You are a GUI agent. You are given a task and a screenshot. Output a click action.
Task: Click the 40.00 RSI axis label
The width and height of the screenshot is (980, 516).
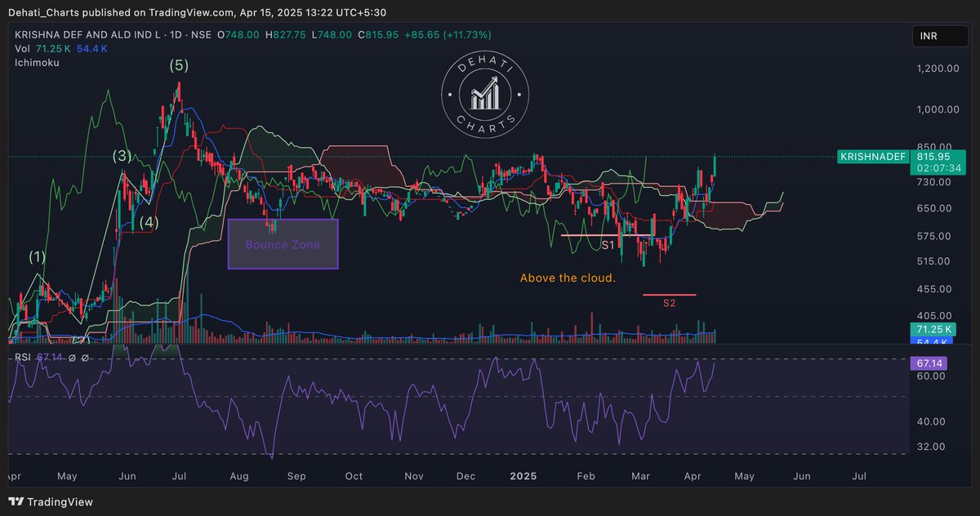[x=932, y=422]
